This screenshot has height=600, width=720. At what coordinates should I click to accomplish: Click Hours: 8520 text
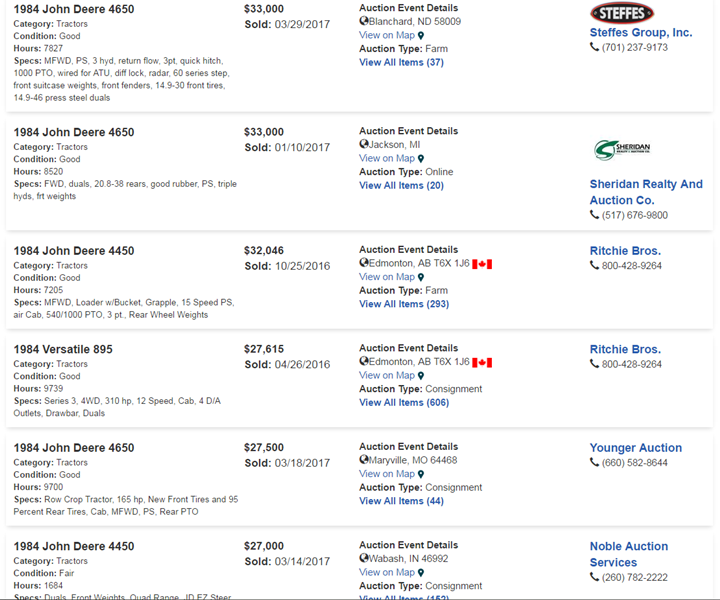[38, 171]
